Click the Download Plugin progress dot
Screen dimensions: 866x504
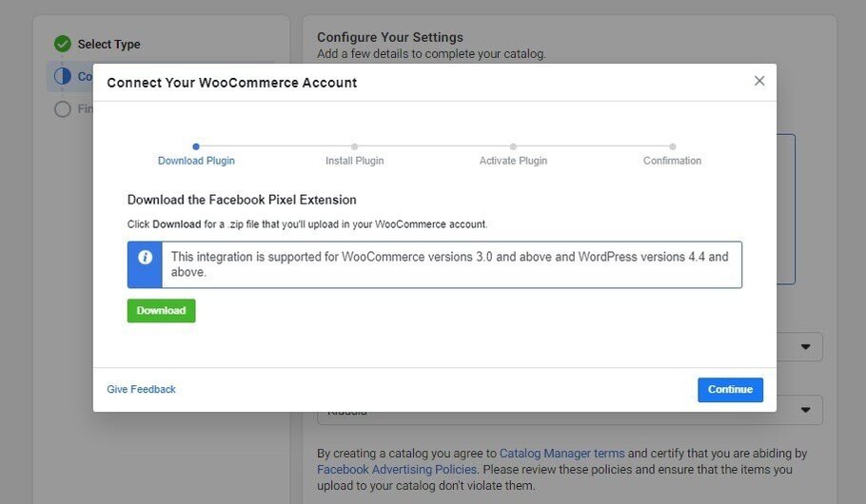[x=196, y=146]
